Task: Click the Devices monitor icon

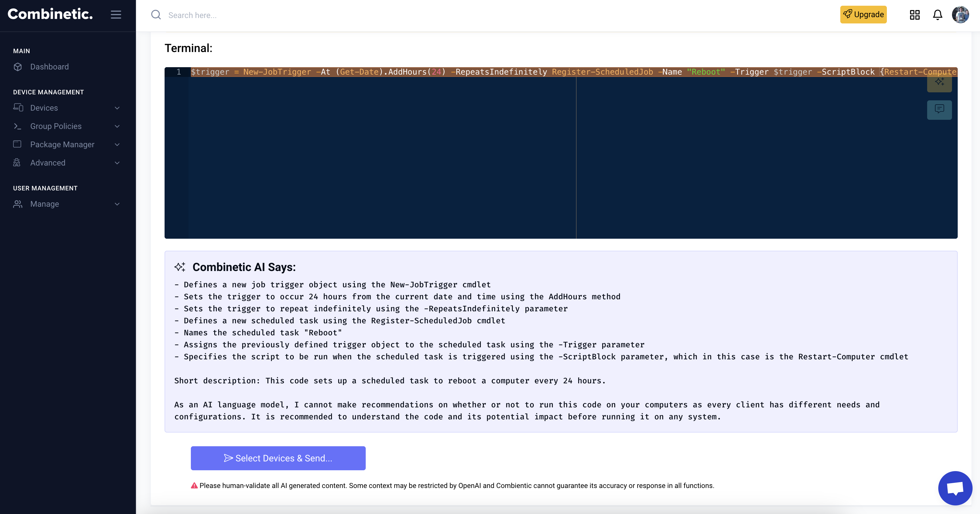Action: pos(18,107)
